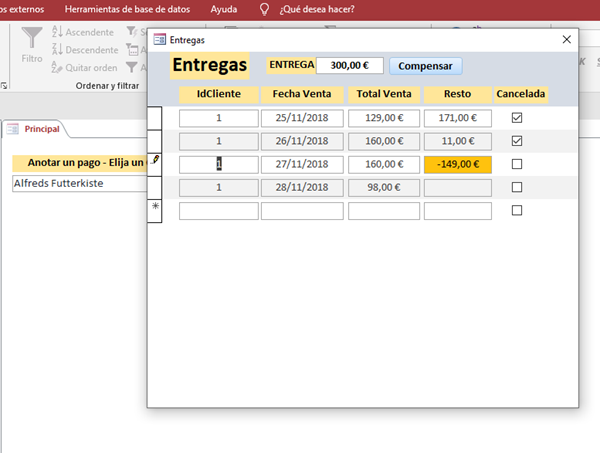Click the pencil edit row selector

155,161
